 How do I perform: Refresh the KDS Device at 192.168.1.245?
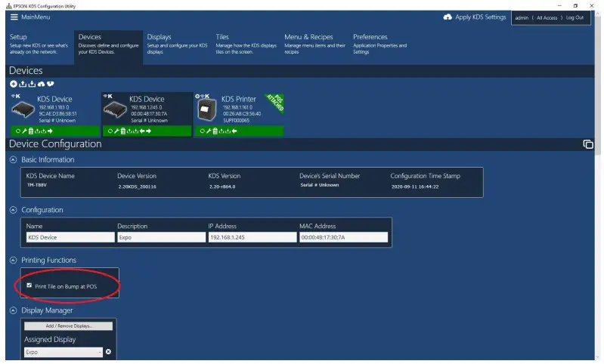[x=110, y=131]
